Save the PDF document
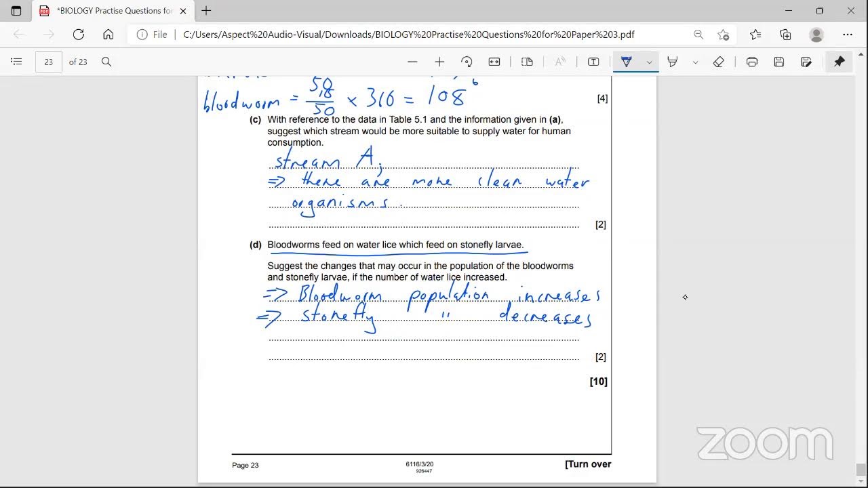This screenshot has width=868, height=488. [x=779, y=62]
